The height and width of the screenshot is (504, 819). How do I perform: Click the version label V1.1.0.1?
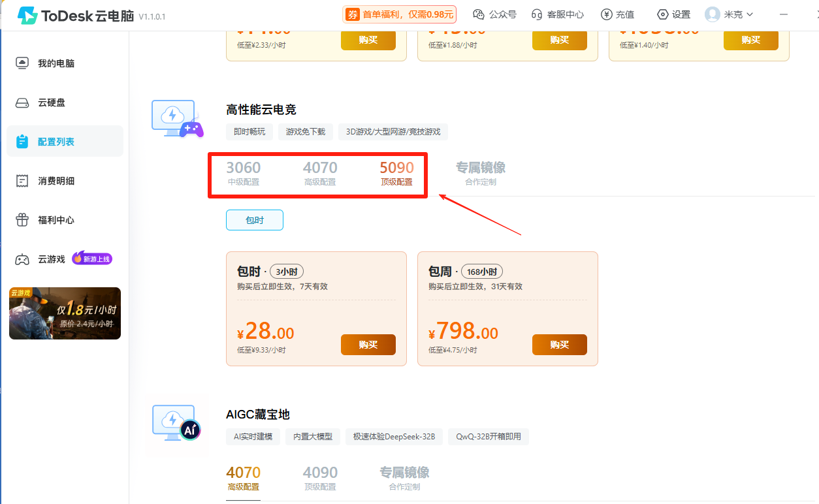click(x=152, y=17)
